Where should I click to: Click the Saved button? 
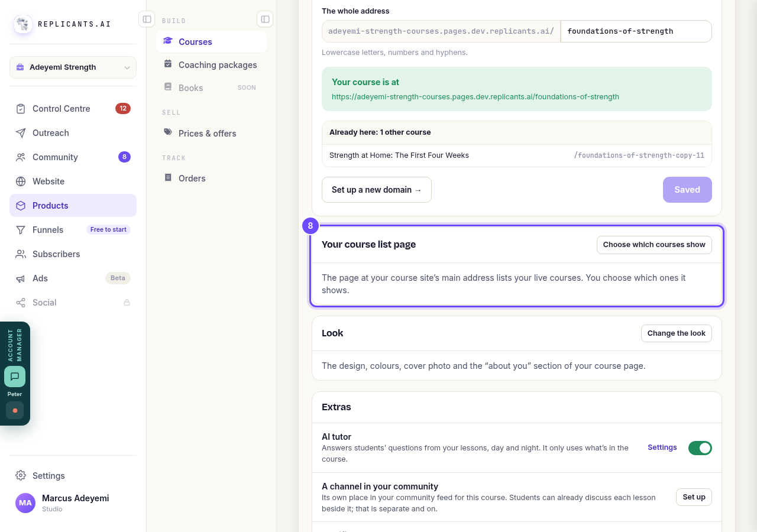click(687, 190)
